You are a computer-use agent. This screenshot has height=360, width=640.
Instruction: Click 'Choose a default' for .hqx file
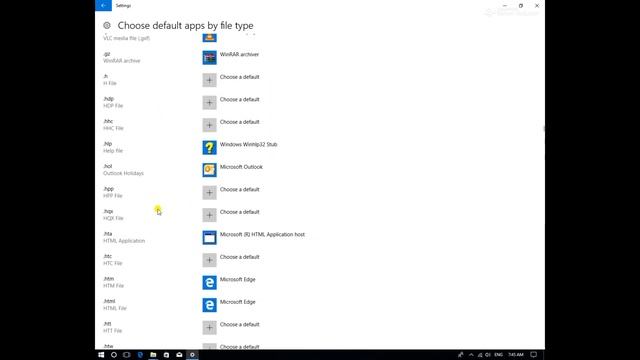(240, 211)
